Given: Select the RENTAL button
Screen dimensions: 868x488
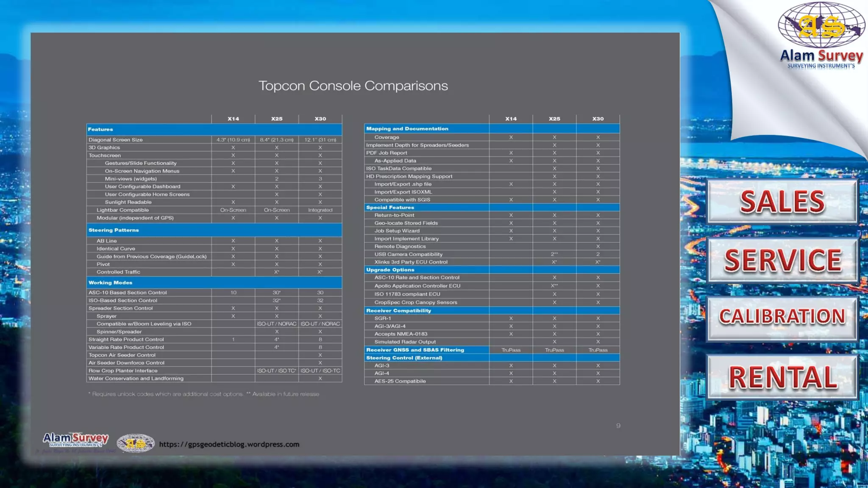Looking at the screenshot, I should [x=782, y=377].
